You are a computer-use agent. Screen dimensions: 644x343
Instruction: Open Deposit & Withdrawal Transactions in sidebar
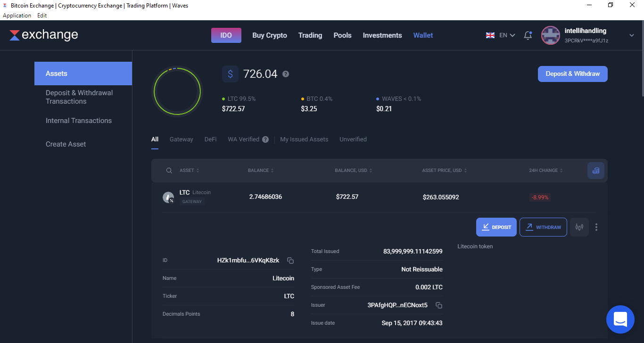click(x=79, y=97)
